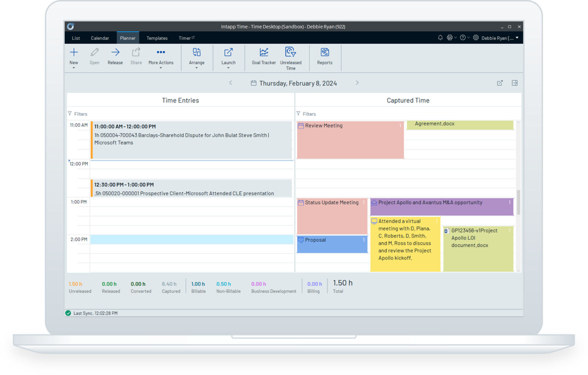Click the Arrange tool
The height and width of the screenshot is (375, 588).
coord(196,57)
